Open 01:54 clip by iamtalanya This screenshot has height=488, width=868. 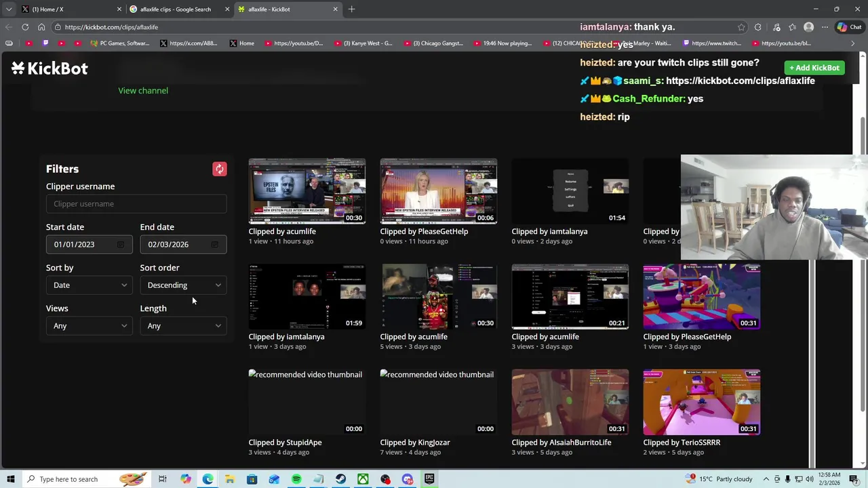pyautogui.click(x=570, y=191)
